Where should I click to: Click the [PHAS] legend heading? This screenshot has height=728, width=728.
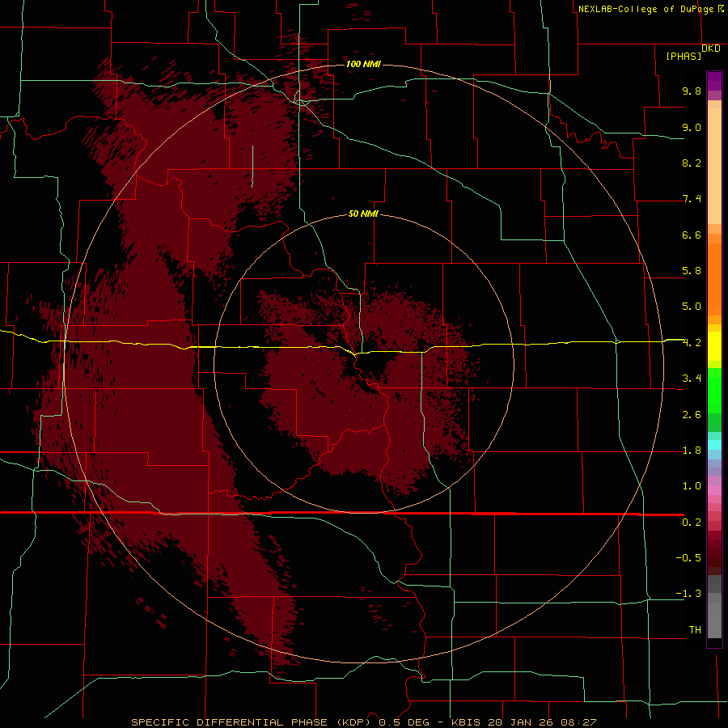coord(684,56)
